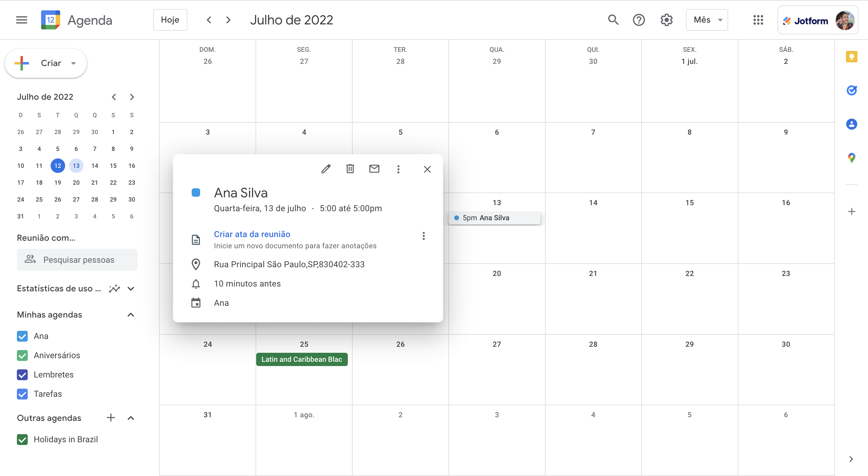Click the delete trash icon on event

349,169
